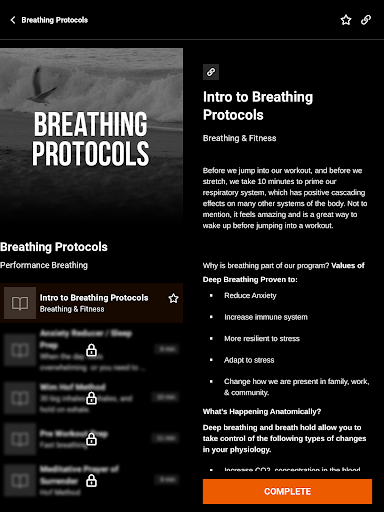This screenshot has width=384, height=512.
Task: Select the blurred Wim Hof Method lesson row
Action: coord(91,398)
